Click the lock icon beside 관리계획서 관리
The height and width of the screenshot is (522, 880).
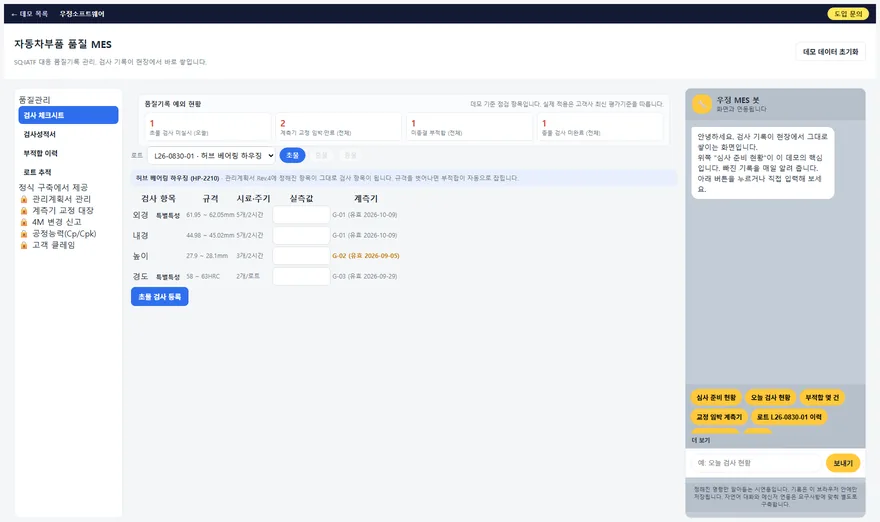pyautogui.click(x=24, y=199)
